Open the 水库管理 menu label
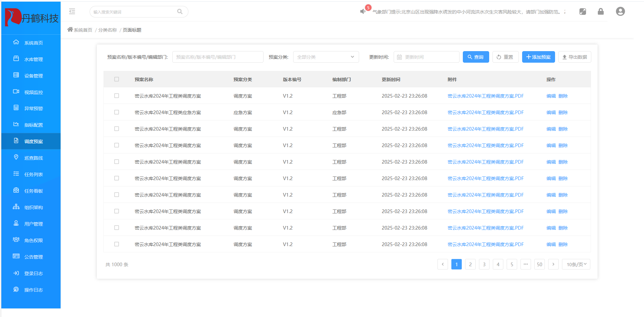Viewport: 644px width, 317px height. coord(34,59)
